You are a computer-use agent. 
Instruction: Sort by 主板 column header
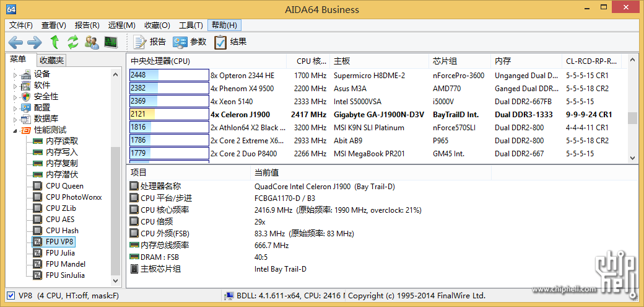click(x=379, y=61)
